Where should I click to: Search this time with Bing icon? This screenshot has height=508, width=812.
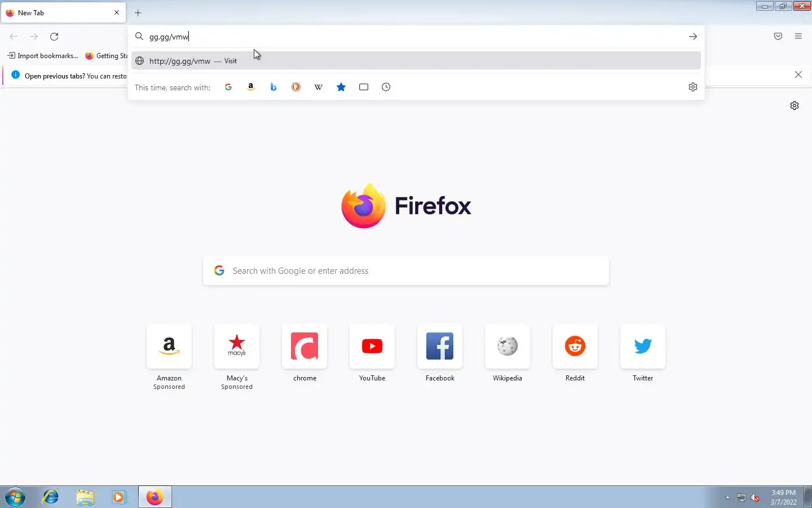click(x=273, y=87)
